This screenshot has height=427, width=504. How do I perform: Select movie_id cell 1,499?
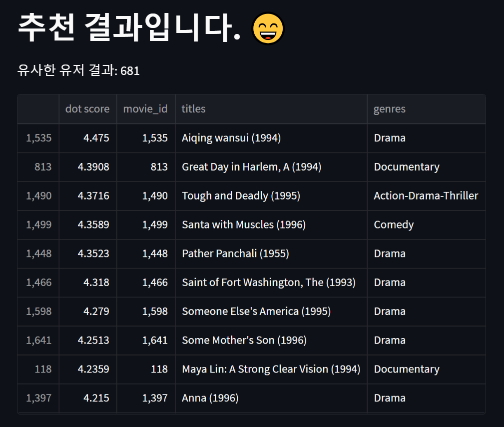[x=146, y=224]
